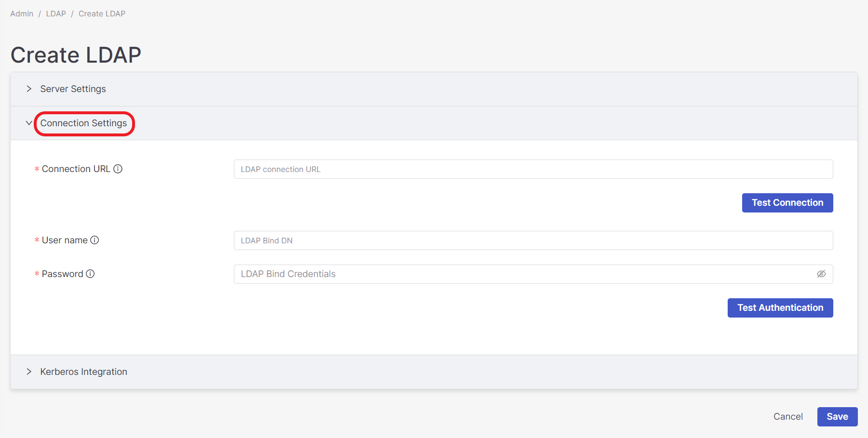Go to LDAP breadcrumb
Viewport: 868px width, 438px height.
[56, 13]
